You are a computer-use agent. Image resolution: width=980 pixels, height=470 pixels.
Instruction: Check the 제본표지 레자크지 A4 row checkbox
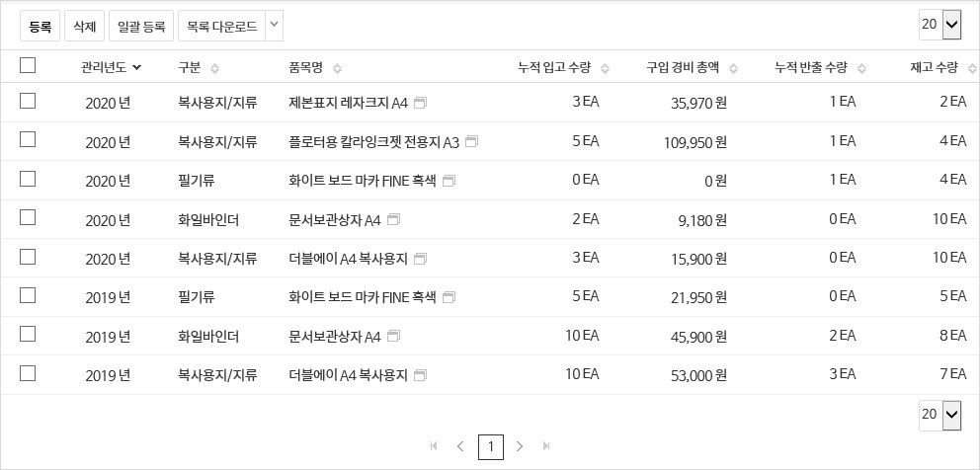pos(28,102)
